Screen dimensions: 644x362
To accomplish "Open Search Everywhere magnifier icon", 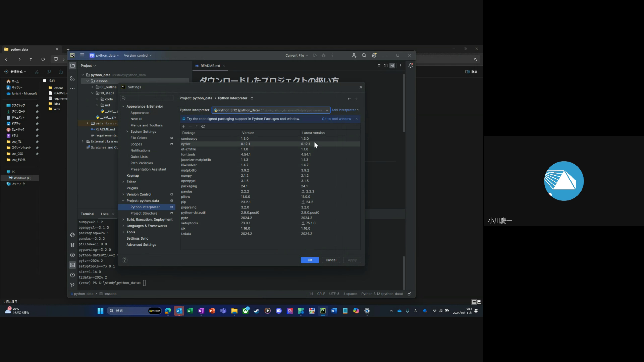I will (x=364, y=55).
